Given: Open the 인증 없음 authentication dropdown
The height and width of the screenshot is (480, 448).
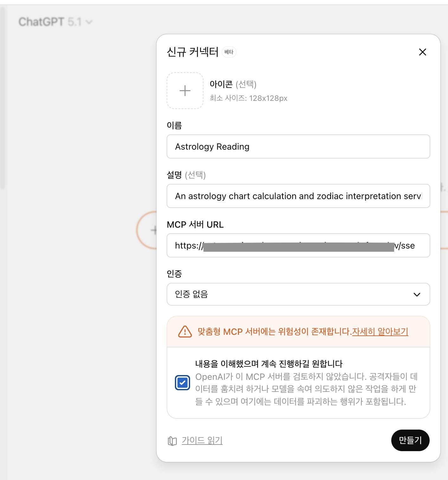Looking at the screenshot, I should click(x=298, y=294).
